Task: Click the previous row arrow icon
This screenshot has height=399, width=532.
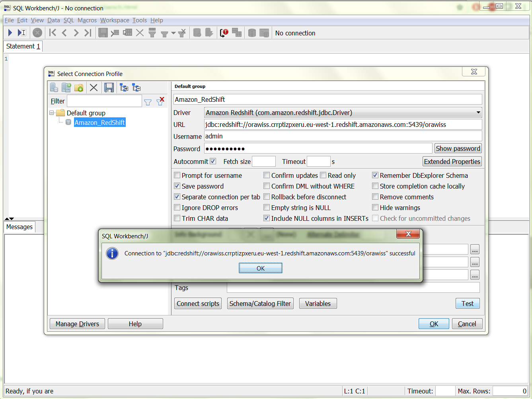Action: 64,33
